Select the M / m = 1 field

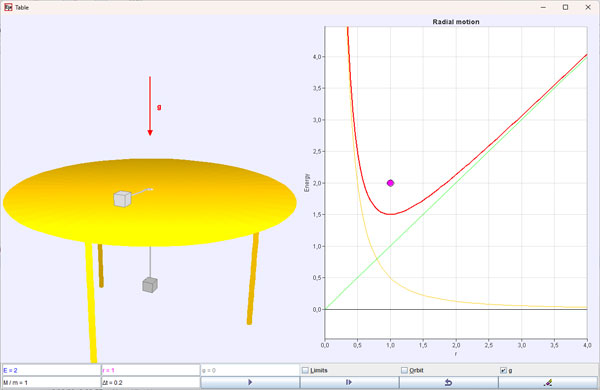pos(51,382)
